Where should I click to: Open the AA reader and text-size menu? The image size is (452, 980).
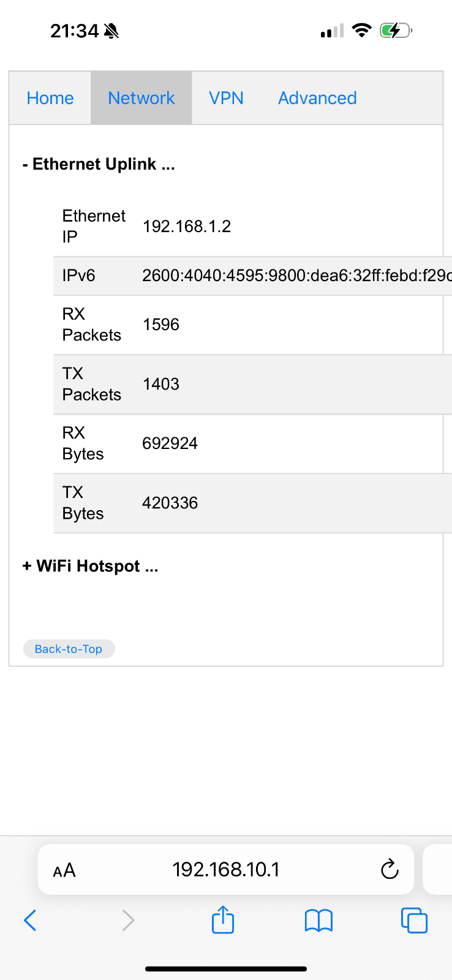coord(64,870)
